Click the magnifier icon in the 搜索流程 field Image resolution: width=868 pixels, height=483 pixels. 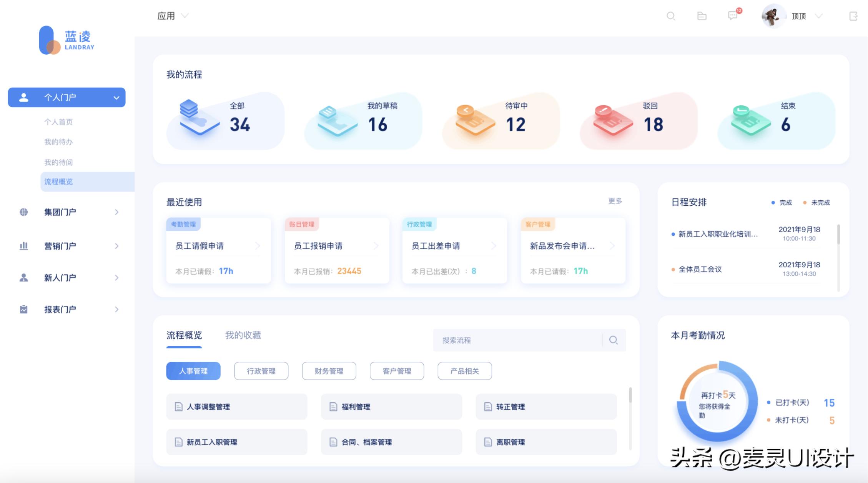coord(614,340)
